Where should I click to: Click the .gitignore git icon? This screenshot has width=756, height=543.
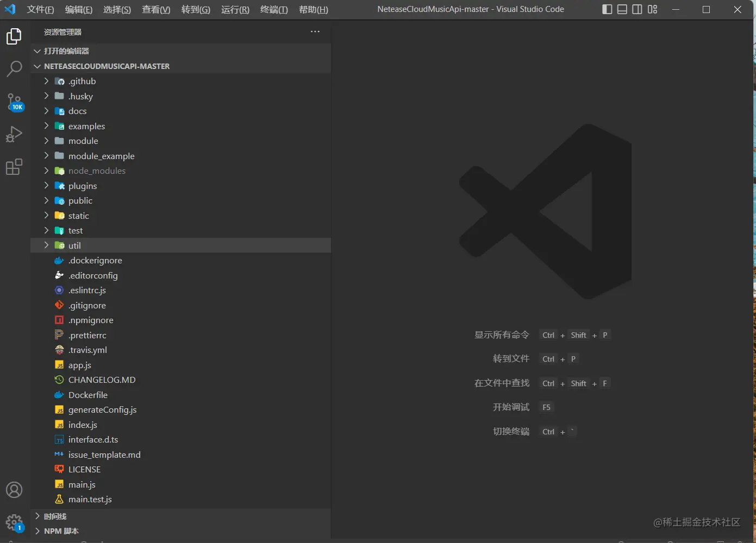pyautogui.click(x=59, y=305)
